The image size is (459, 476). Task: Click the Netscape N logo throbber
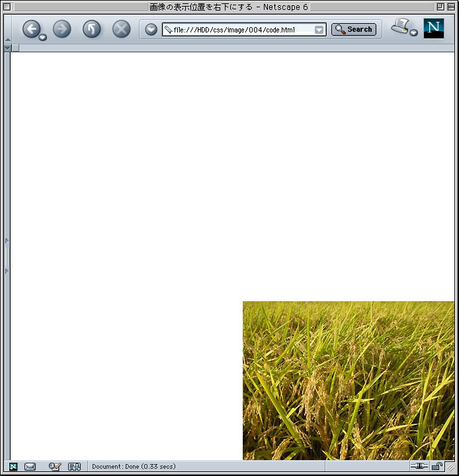click(433, 28)
